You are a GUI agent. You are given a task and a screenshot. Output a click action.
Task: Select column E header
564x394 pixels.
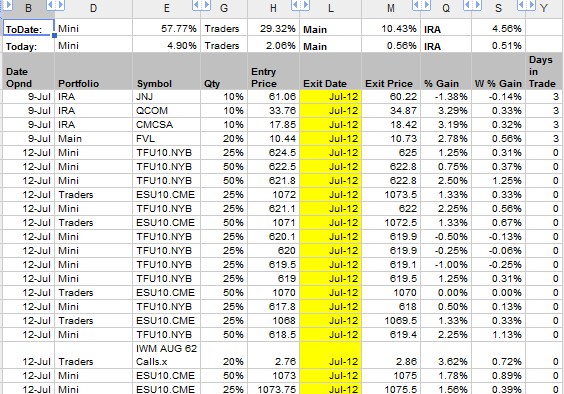pos(167,9)
